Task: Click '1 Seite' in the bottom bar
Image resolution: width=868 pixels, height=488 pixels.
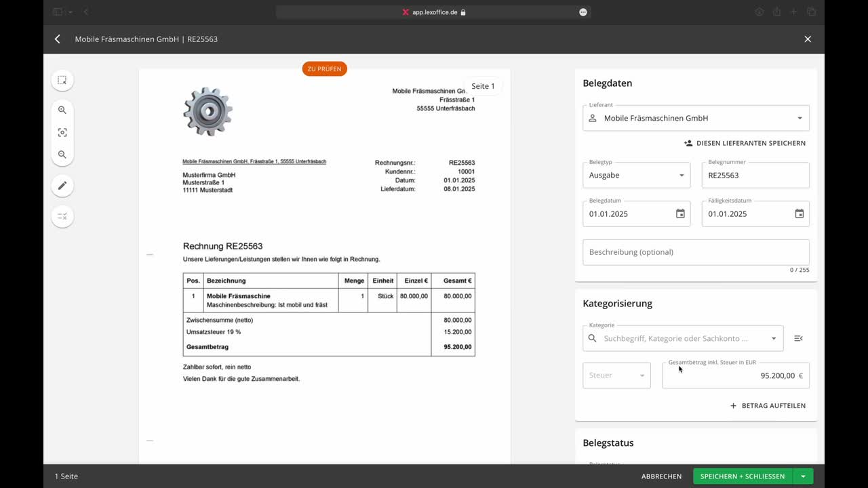Action: [66, 476]
